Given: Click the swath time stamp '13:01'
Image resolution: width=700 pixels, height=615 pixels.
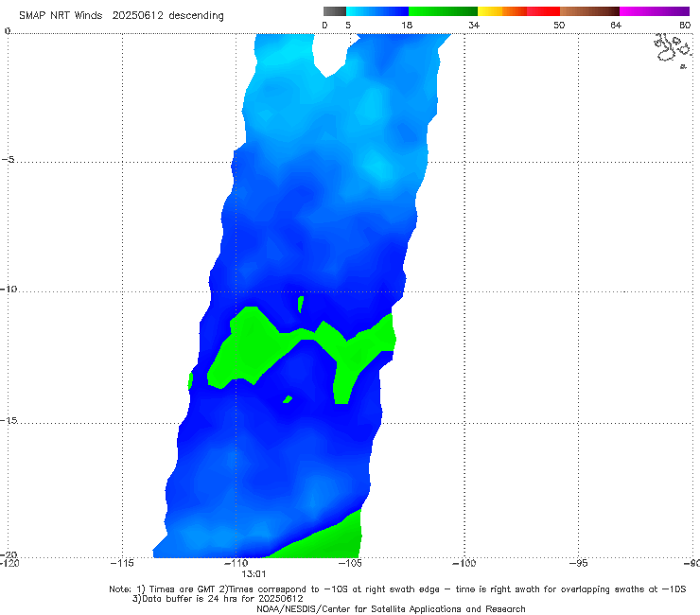Looking at the screenshot, I should click(254, 574).
